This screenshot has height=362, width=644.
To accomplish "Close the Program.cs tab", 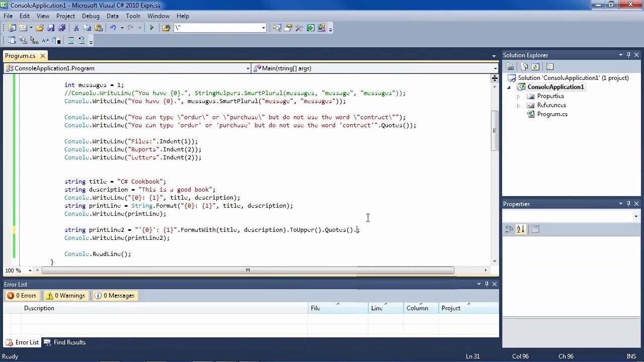I will pyautogui.click(x=42, y=56).
